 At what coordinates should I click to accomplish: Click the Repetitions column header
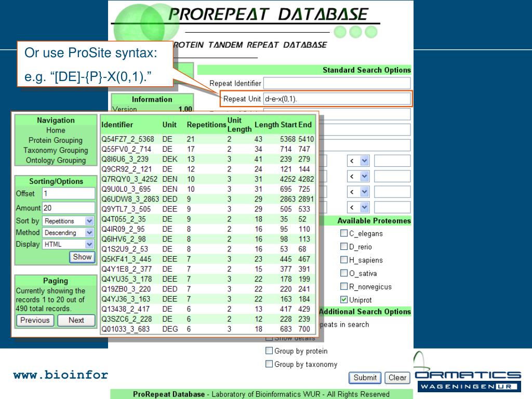206,125
